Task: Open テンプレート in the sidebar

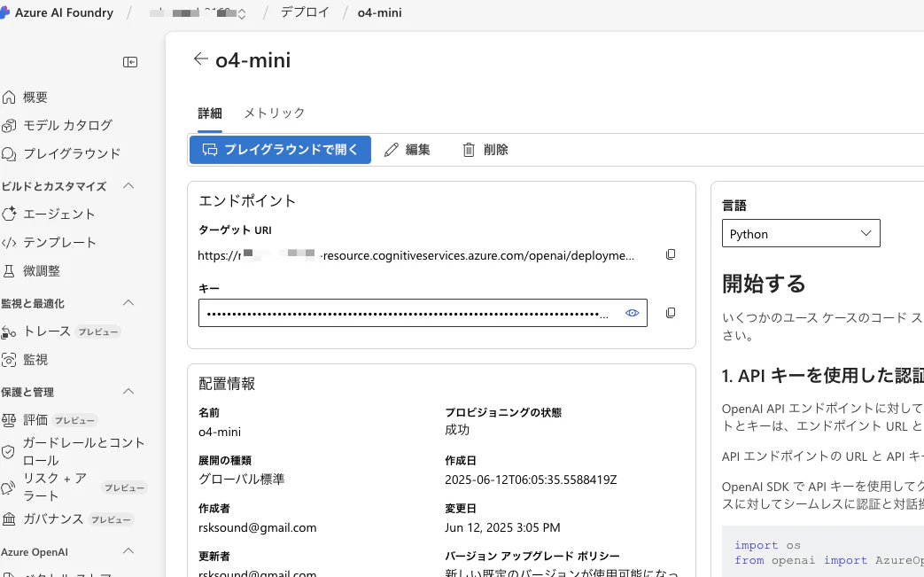Action: click(59, 242)
